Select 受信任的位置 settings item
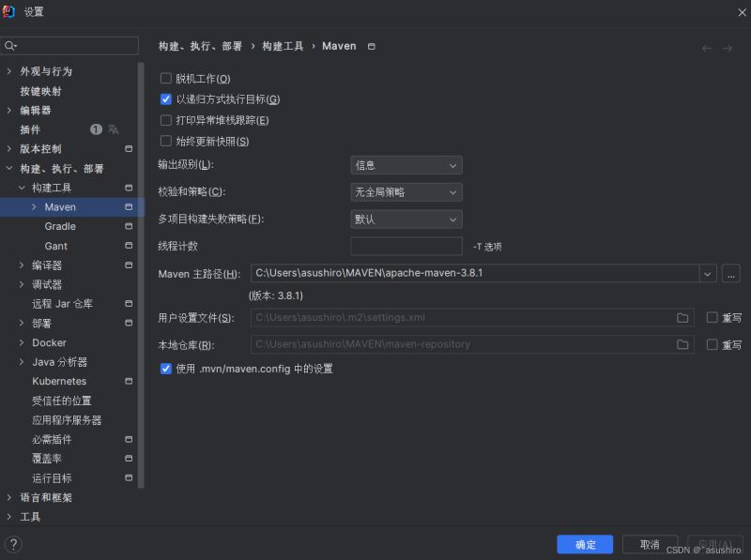The height and width of the screenshot is (560, 751). [62, 401]
